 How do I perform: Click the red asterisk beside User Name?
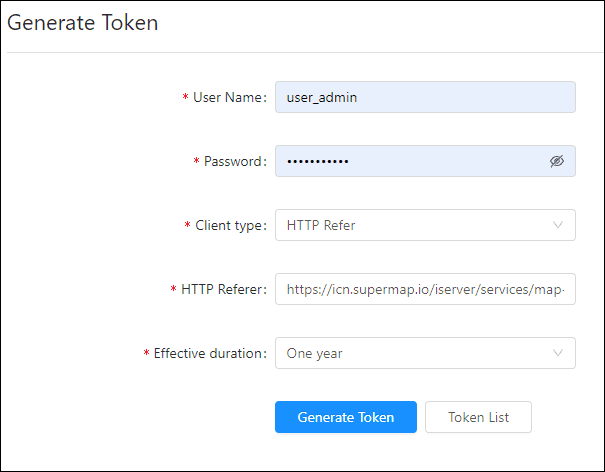pos(185,98)
